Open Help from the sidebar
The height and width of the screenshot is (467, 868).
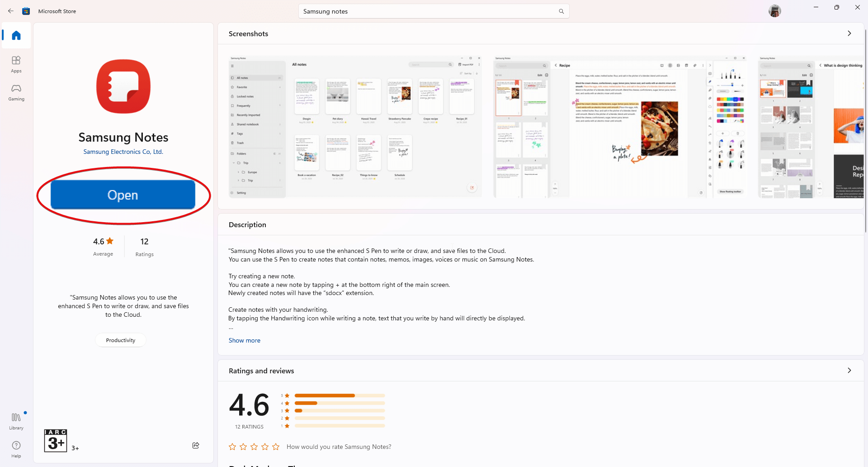click(16, 449)
